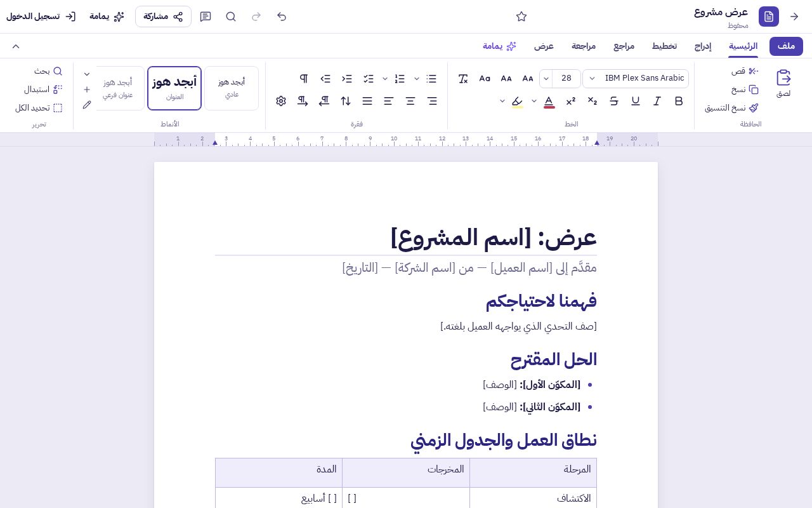812x508 pixels.
Task: Click the search magnifier in the title bar
Action: pyautogui.click(x=231, y=17)
